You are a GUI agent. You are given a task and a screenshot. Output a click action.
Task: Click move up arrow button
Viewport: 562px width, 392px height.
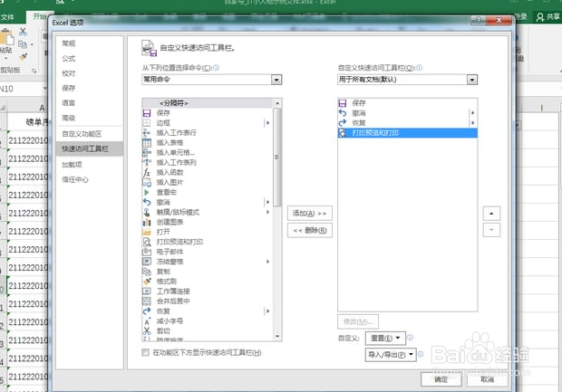pos(491,214)
